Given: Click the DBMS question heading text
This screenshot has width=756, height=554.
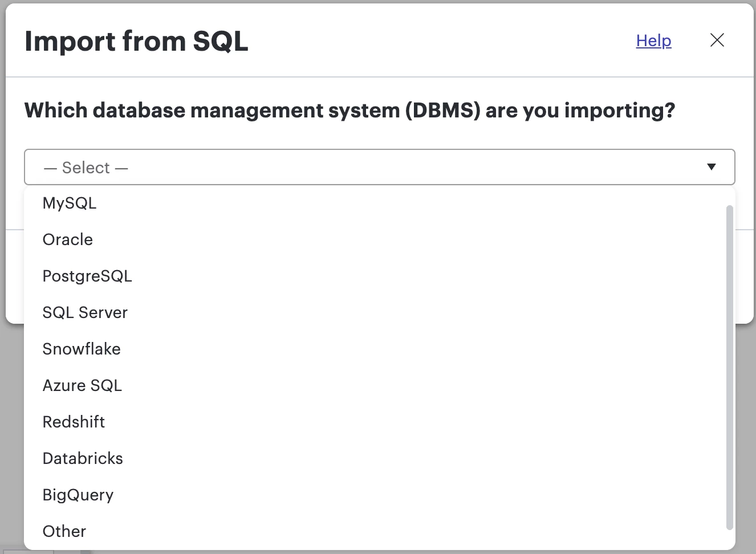Looking at the screenshot, I should [x=349, y=110].
